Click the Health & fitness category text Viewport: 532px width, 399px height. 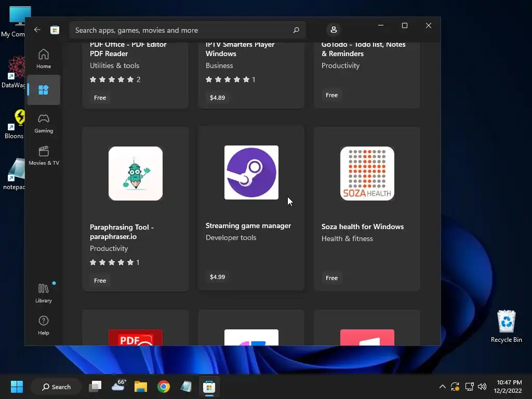pos(347,238)
